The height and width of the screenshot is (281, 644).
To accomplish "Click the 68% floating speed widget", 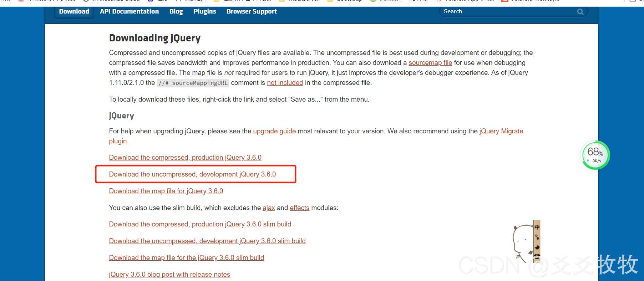I will pyautogui.click(x=595, y=155).
